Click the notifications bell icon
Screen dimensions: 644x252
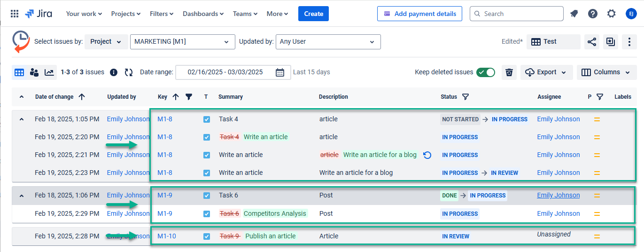(574, 14)
